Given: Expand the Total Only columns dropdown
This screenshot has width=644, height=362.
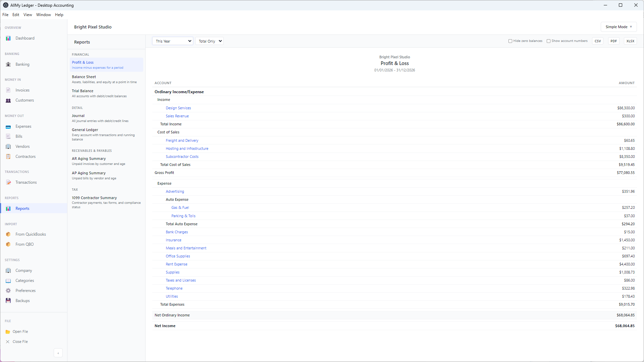Looking at the screenshot, I should 210,41.
